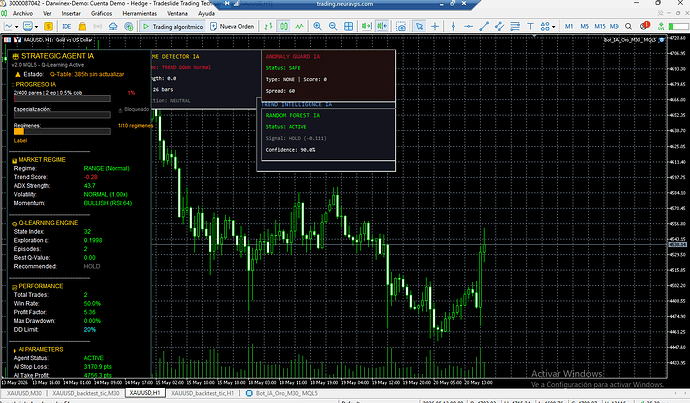
Task: Click the yellow dollar Market Watch icon
Action: (48, 26)
